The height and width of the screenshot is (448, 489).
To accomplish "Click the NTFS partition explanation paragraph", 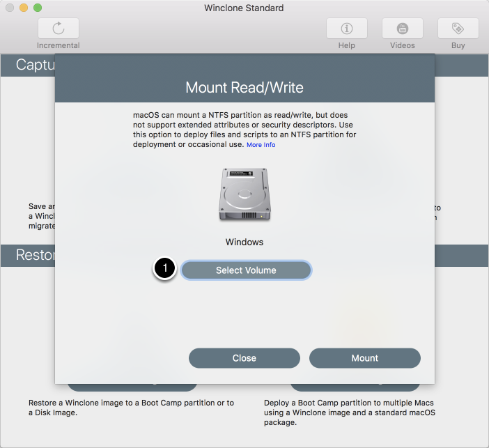I will click(244, 130).
